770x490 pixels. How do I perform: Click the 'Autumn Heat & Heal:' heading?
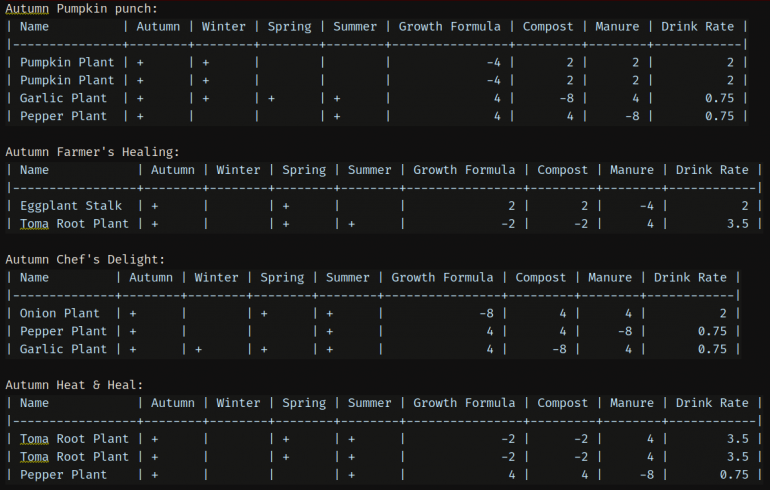coord(74,385)
